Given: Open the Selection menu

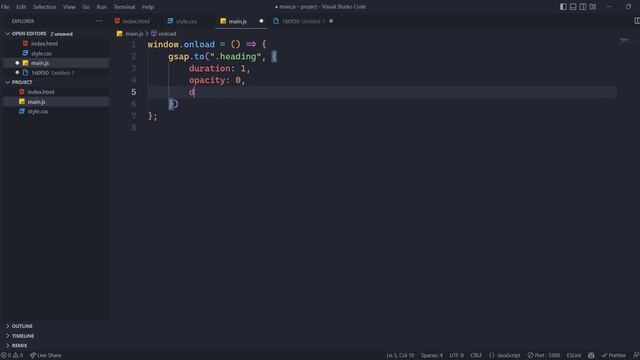Looking at the screenshot, I should [44, 7].
